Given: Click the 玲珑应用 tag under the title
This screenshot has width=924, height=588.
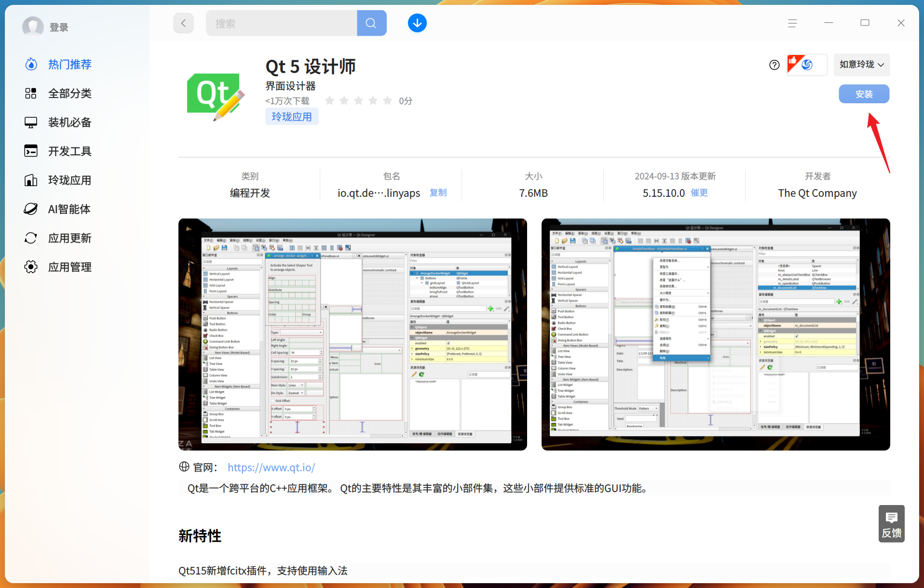Looking at the screenshot, I should click(x=292, y=117).
